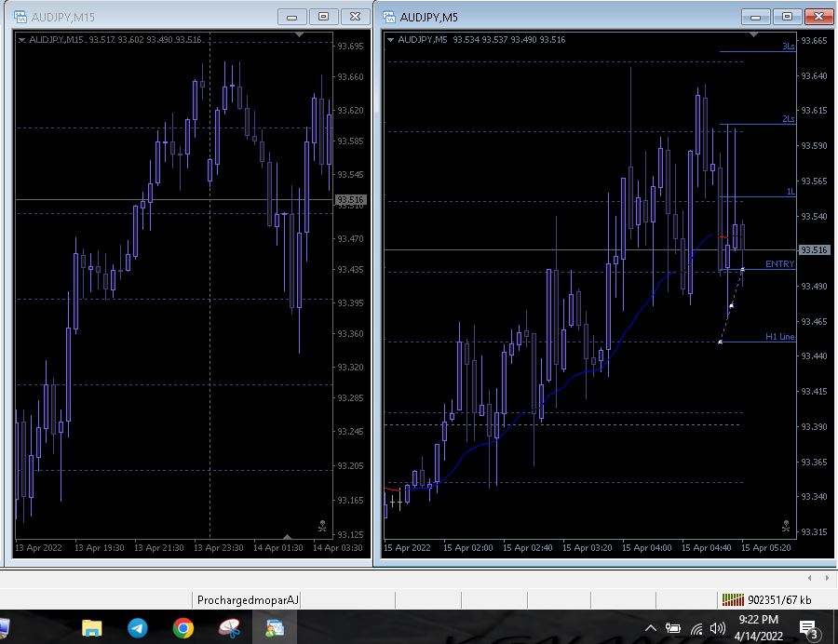Click the AUDJPY,M15 chart window icon
This screenshot has width=838, height=644.
click(20, 17)
